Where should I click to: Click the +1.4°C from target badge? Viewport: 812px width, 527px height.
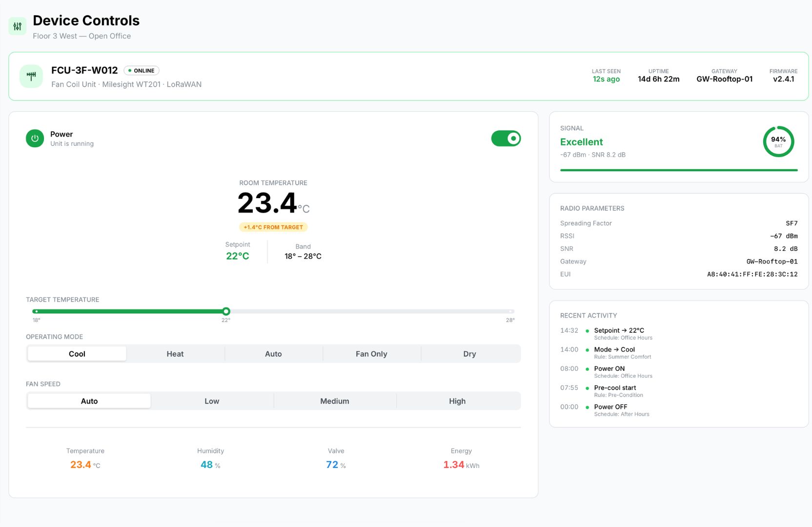tap(273, 227)
